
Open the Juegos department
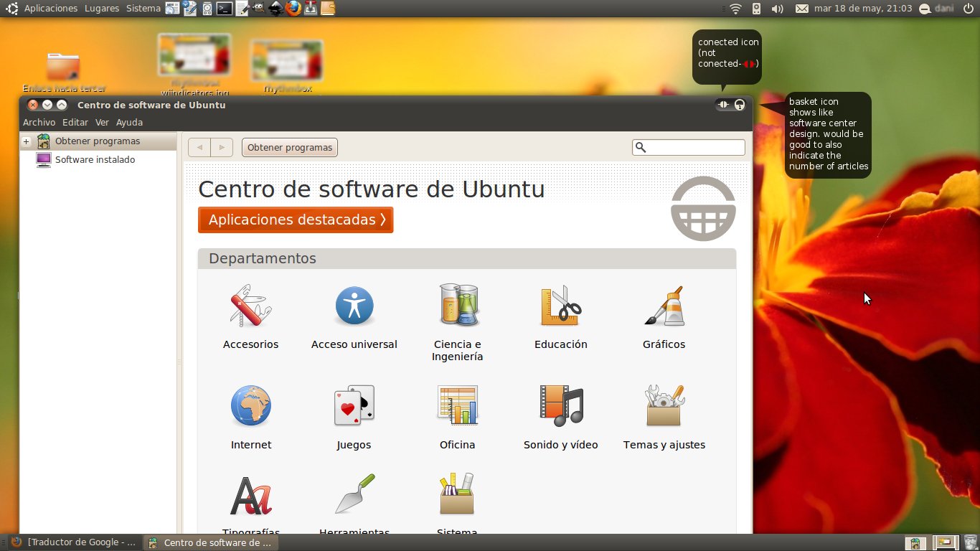coord(354,417)
